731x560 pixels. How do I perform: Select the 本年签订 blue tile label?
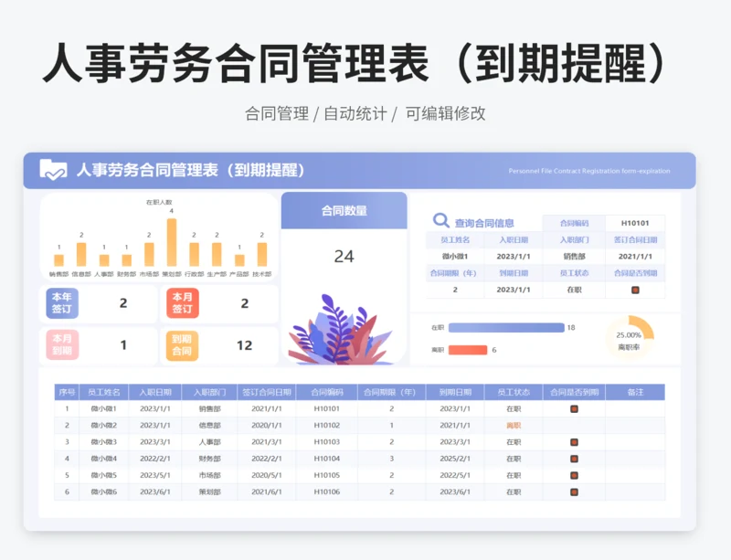[62, 303]
